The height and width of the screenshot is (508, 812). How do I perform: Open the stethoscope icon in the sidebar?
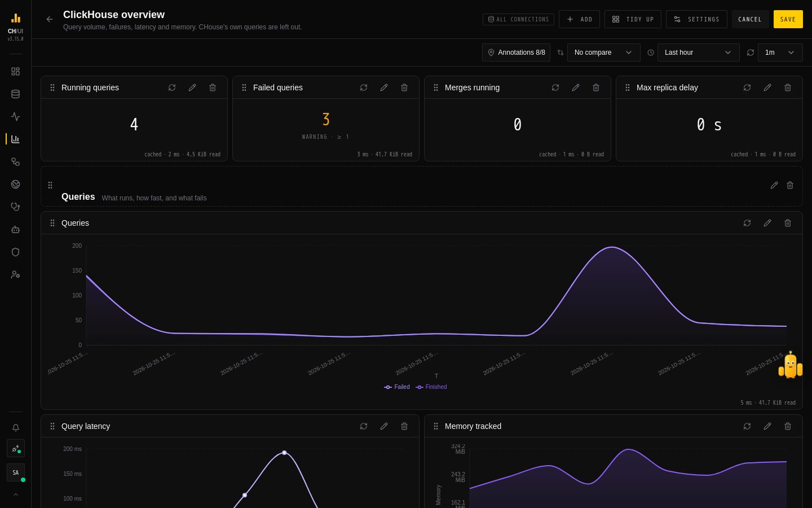click(x=15, y=207)
